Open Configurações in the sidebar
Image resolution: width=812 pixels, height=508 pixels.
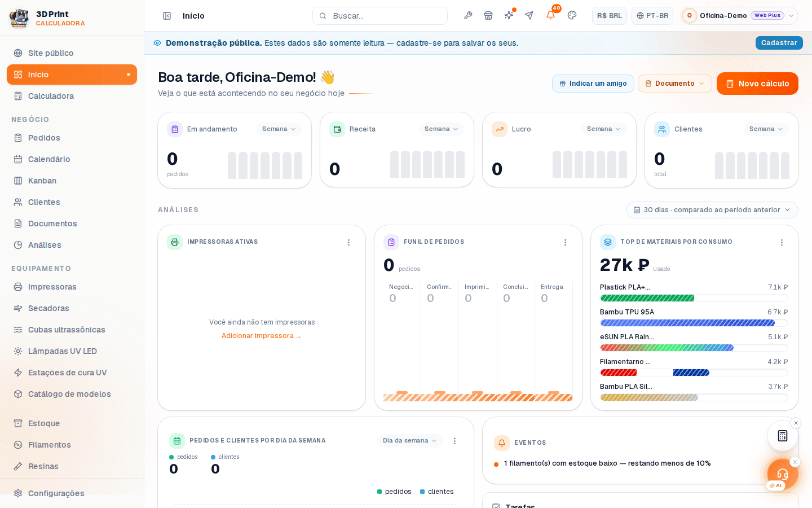[72, 493]
